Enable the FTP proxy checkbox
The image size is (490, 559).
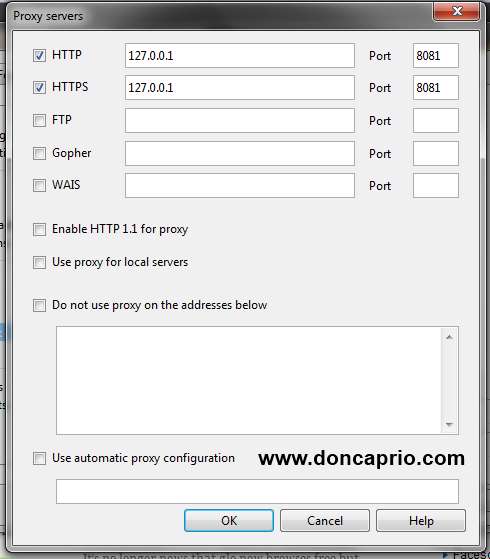tap(39, 120)
